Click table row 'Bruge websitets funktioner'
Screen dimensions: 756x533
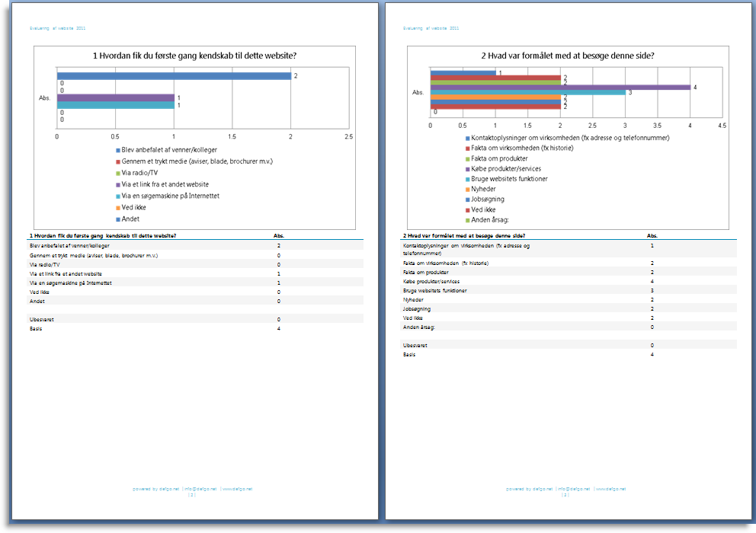coord(569,291)
